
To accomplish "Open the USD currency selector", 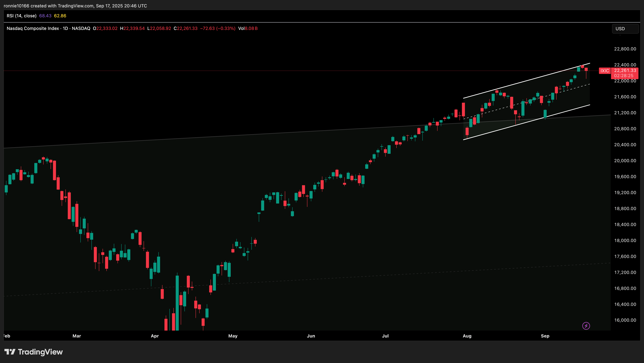I will 625,29.
